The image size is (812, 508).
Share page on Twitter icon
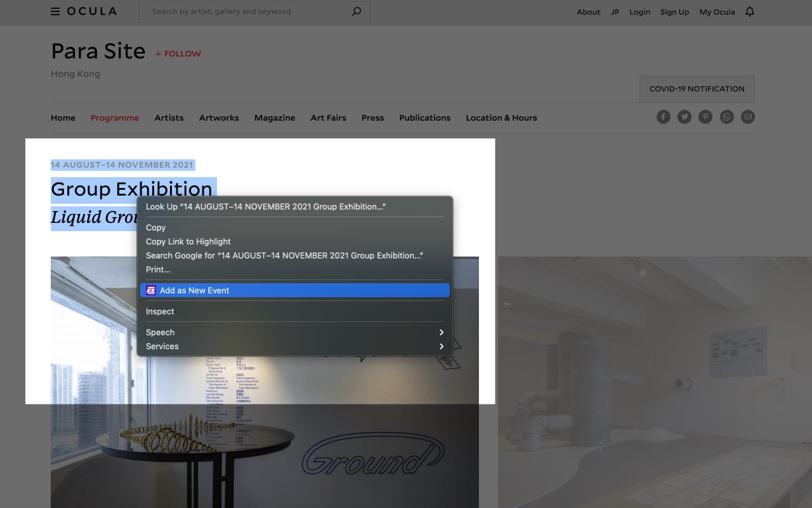[x=684, y=117]
